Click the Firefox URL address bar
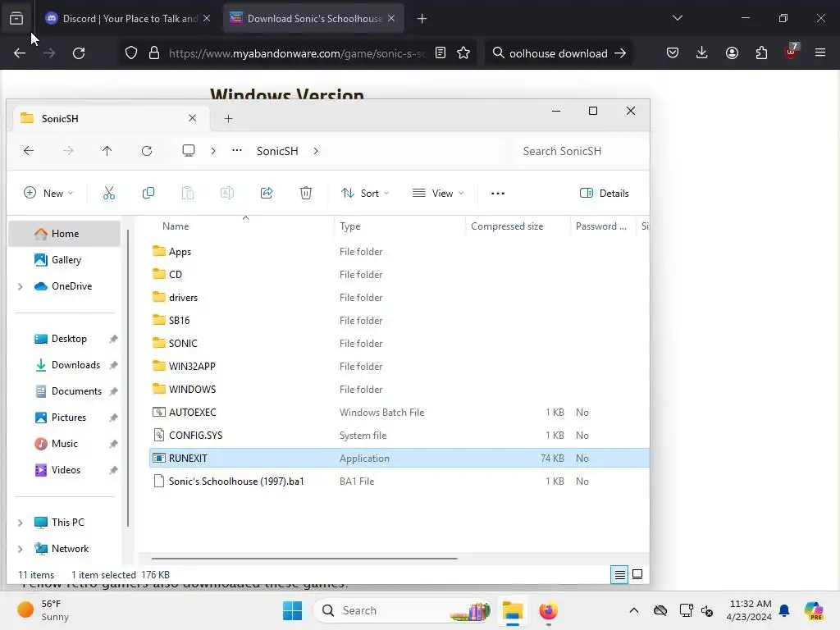 point(296,53)
